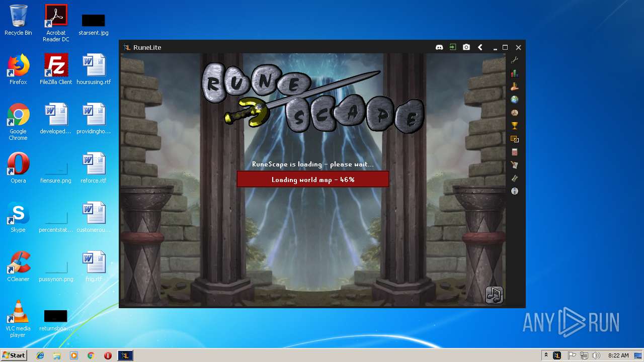The height and width of the screenshot is (362, 644).
Task: Open the XP Tracker bar chart panel
Action: pyautogui.click(x=514, y=73)
